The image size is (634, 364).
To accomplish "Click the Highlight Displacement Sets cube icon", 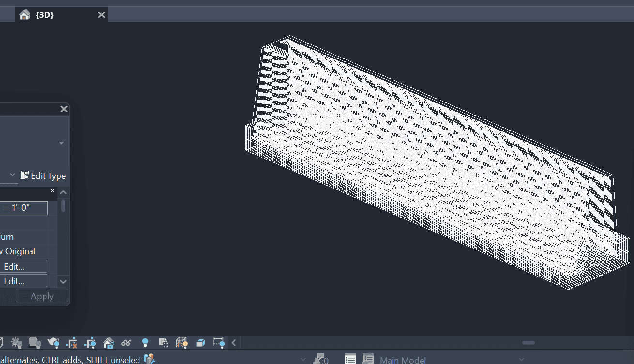I will click(x=200, y=343).
